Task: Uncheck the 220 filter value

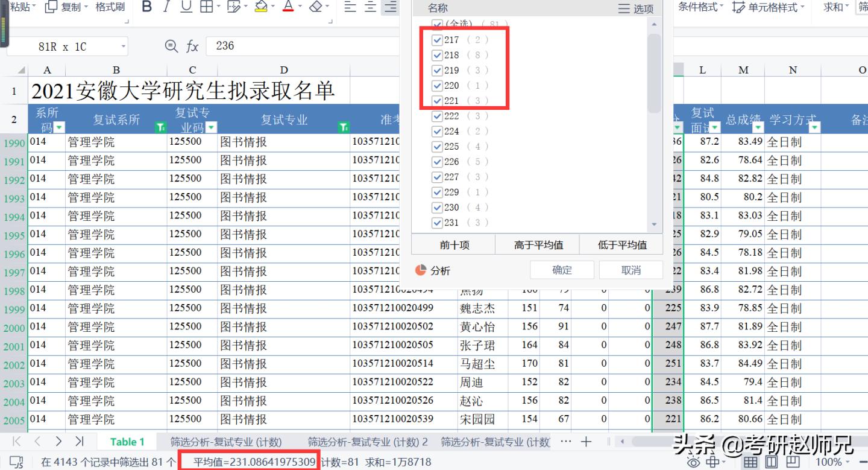Action: point(438,86)
